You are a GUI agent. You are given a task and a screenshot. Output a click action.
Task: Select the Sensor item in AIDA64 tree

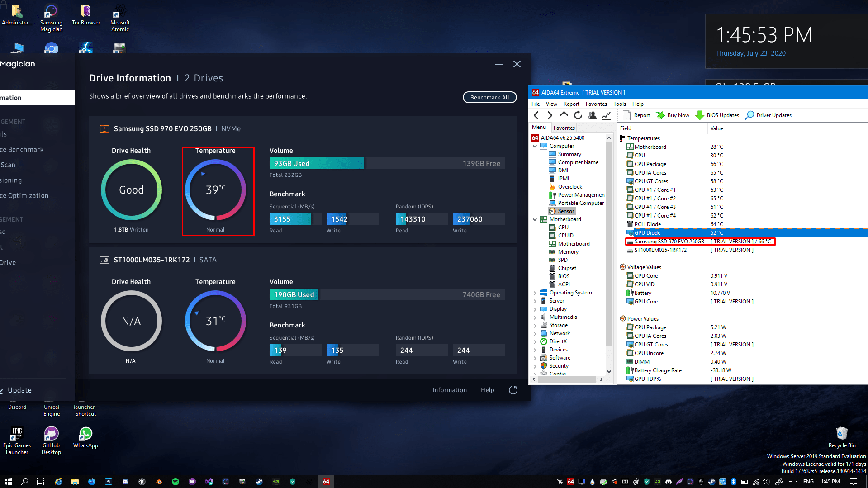pyautogui.click(x=566, y=211)
